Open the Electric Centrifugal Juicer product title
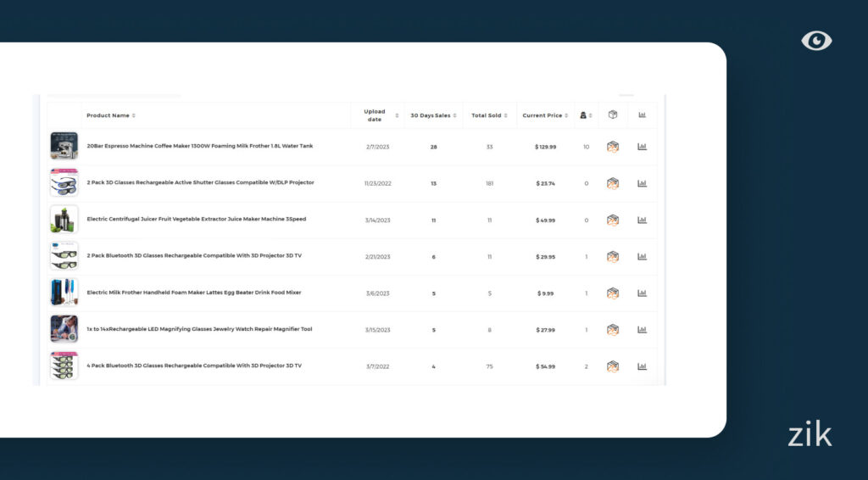The image size is (868, 480). (196, 219)
